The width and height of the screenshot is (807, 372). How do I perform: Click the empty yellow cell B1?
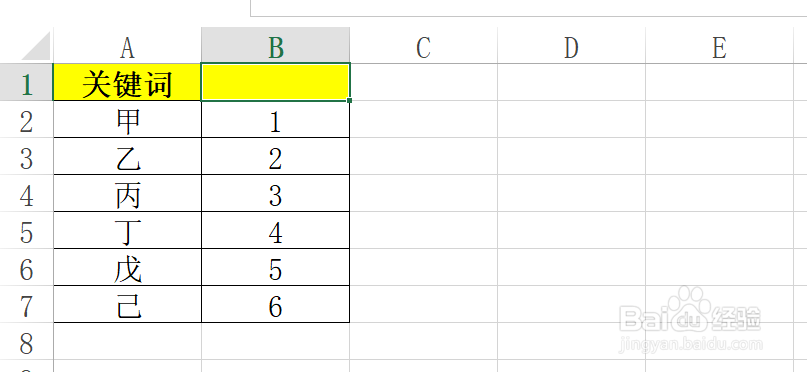point(275,82)
